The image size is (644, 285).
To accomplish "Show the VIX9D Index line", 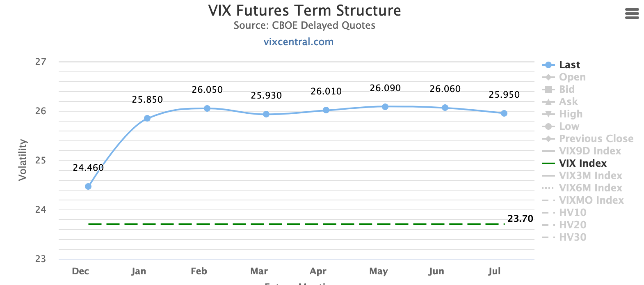I will (x=589, y=151).
